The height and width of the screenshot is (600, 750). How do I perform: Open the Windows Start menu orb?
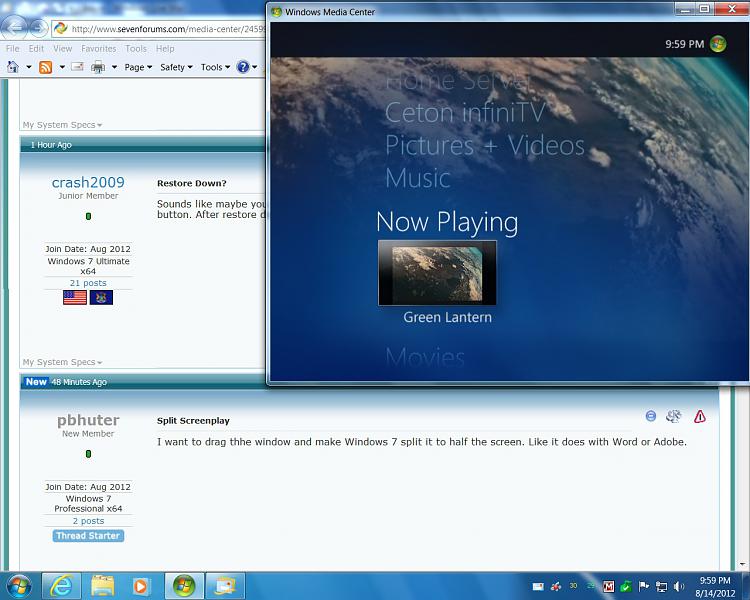pos(19,586)
